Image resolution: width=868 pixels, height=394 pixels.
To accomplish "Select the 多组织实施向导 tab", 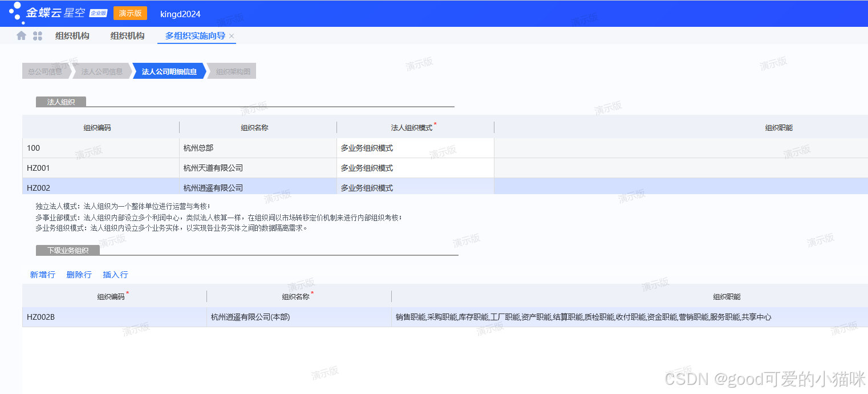I will coord(195,36).
